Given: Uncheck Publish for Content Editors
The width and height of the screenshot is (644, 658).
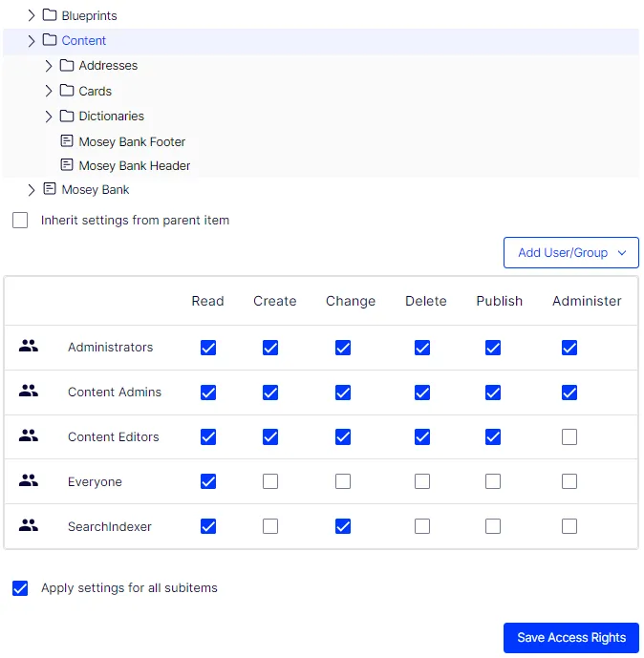Looking at the screenshot, I should (x=493, y=436).
